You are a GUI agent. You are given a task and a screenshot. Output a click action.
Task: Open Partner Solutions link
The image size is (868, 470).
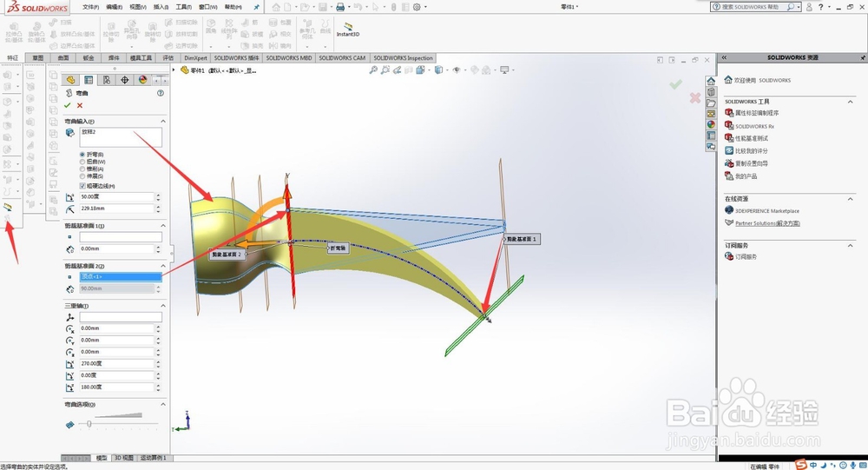(x=767, y=223)
